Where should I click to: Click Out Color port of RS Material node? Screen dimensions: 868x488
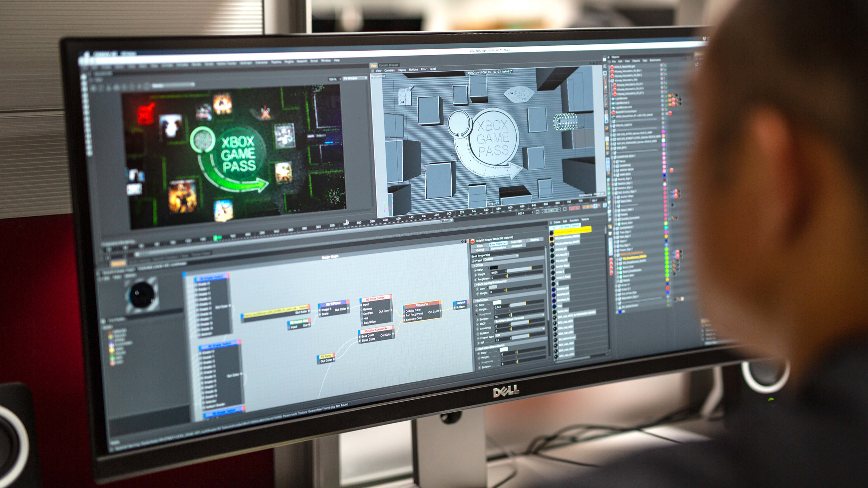coord(441,311)
